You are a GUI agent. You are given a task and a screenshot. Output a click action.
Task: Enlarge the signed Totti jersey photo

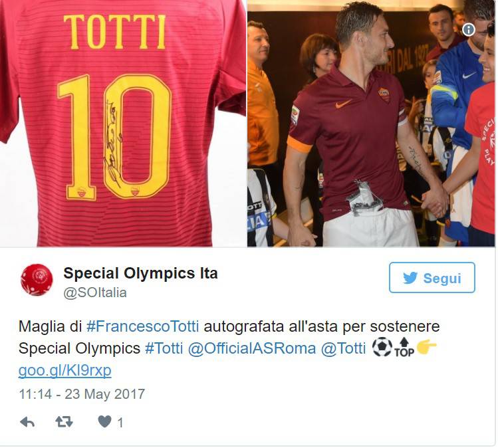click(x=123, y=123)
